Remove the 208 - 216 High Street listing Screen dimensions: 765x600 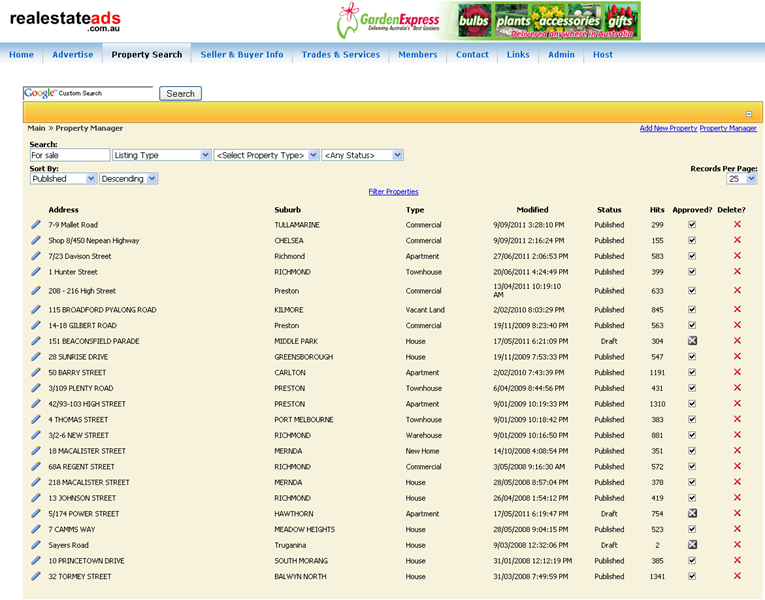[737, 290]
